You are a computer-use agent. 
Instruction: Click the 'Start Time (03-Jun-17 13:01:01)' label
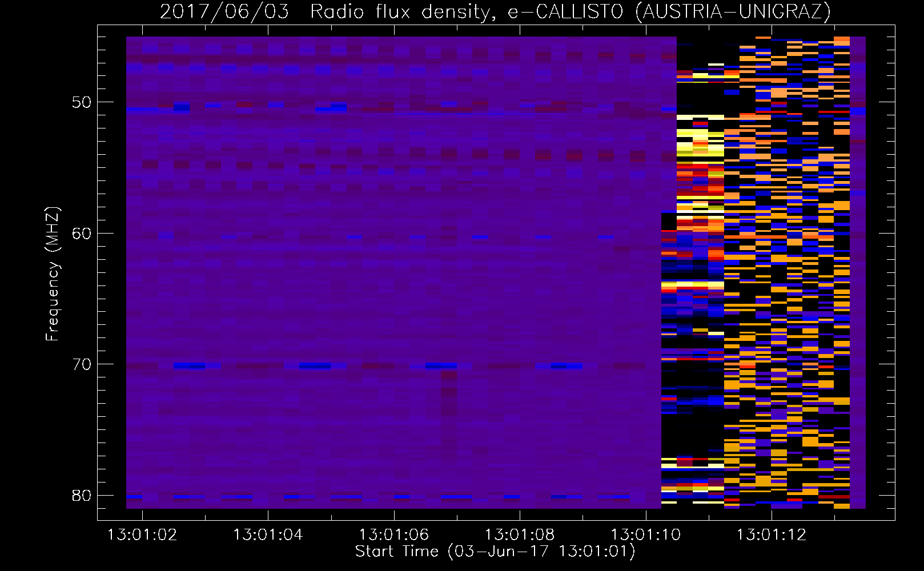coord(495,552)
